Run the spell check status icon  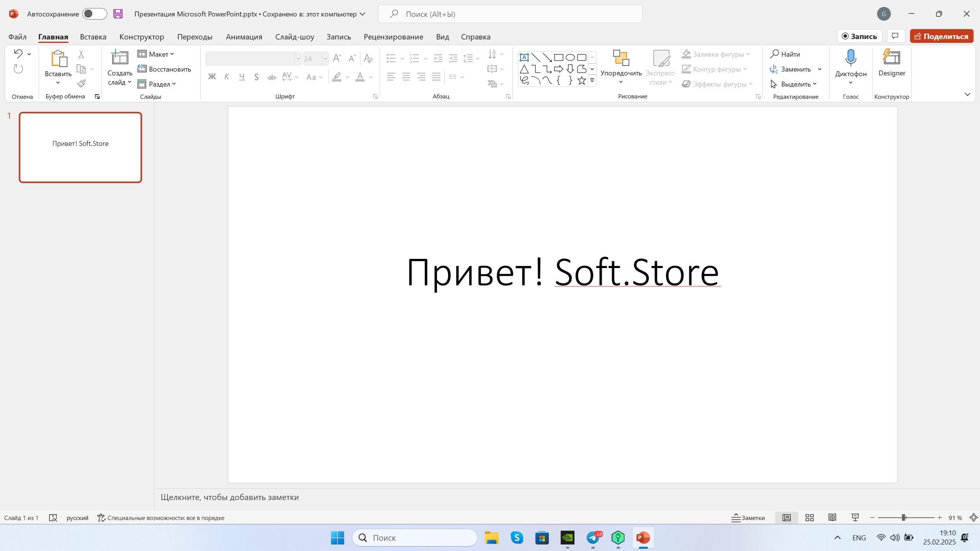pos(53,518)
